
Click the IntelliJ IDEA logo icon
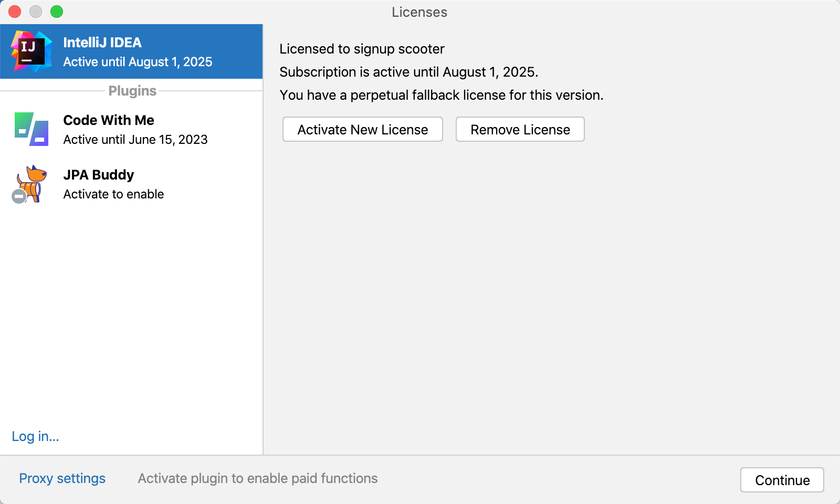coord(31,51)
